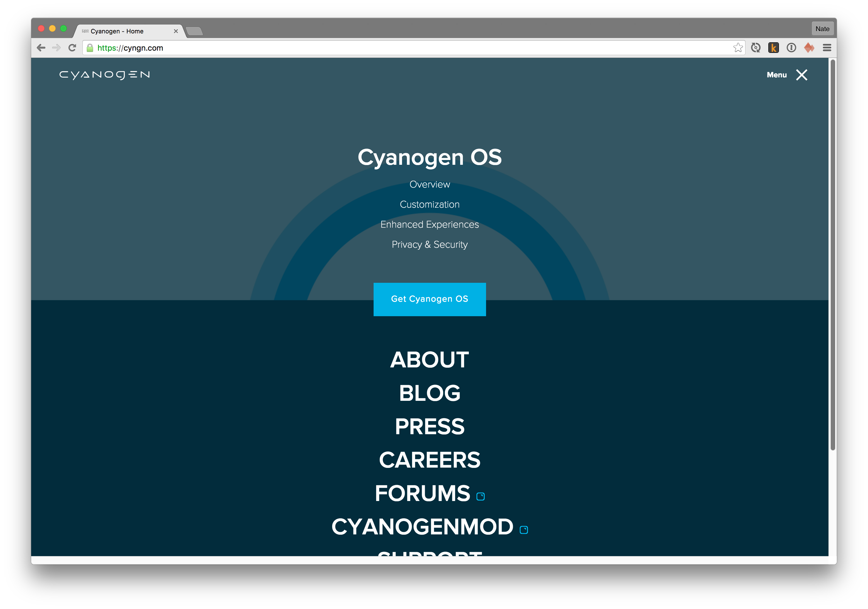Click the Nate profile button
This screenshot has width=868, height=609.
pos(822,29)
